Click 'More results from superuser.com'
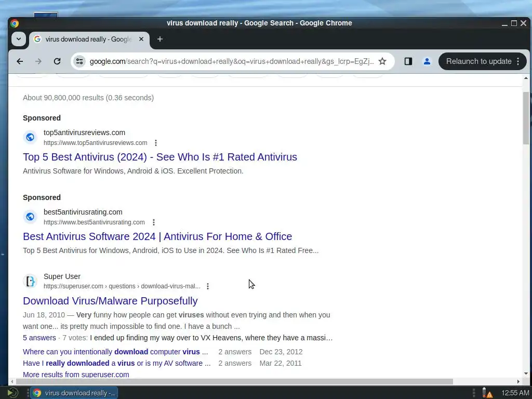Viewport: 532px width, 399px height. coord(76,375)
